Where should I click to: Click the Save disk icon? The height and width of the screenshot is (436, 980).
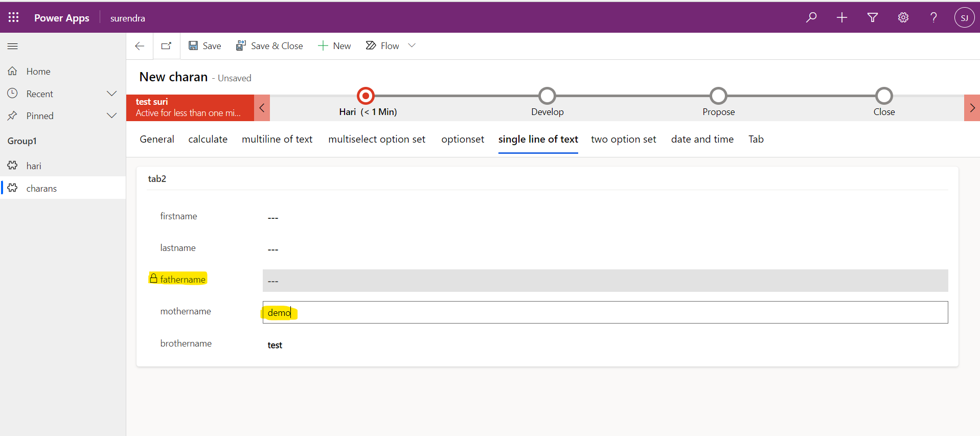(193, 46)
